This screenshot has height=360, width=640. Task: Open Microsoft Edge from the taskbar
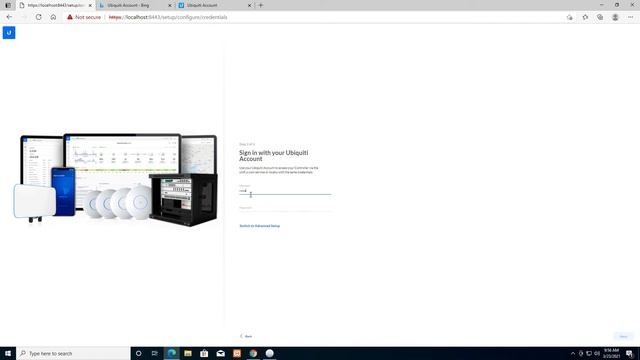[x=172, y=353]
